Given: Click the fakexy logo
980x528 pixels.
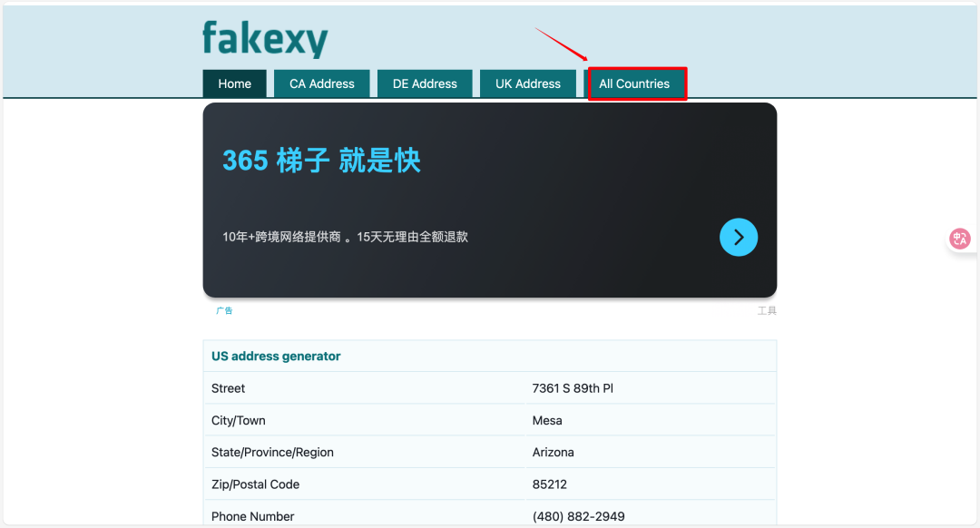Looking at the screenshot, I should click(x=265, y=39).
